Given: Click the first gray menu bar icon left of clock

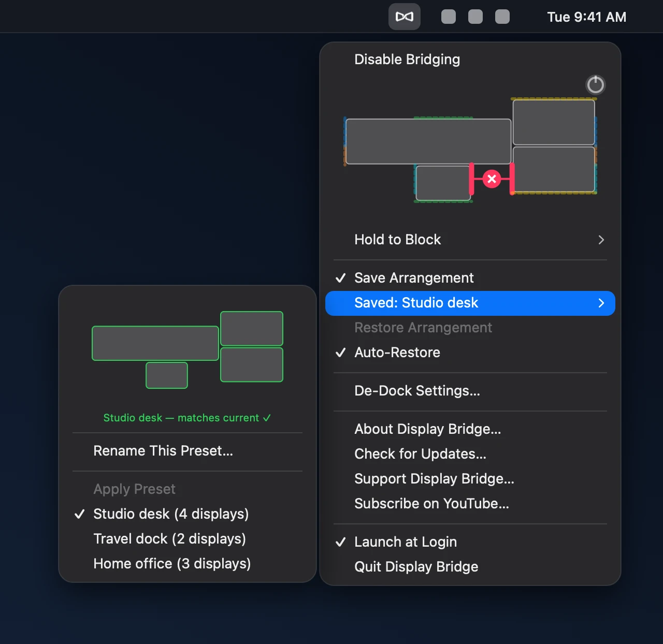Looking at the screenshot, I should (x=449, y=17).
